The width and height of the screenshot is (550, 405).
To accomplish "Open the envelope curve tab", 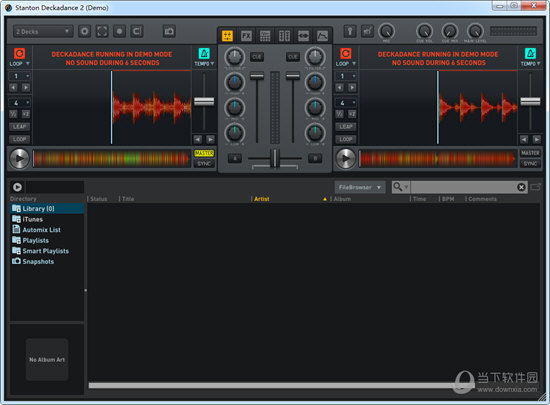I will pyautogui.click(x=322, y=36).
